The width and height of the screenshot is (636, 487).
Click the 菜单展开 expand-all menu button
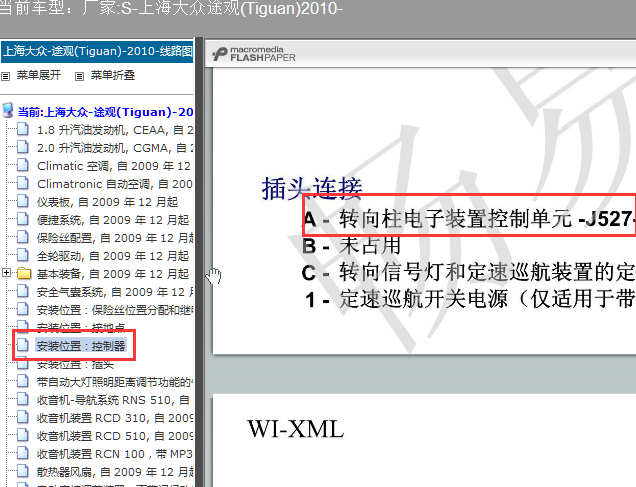[x=39, y=75]
